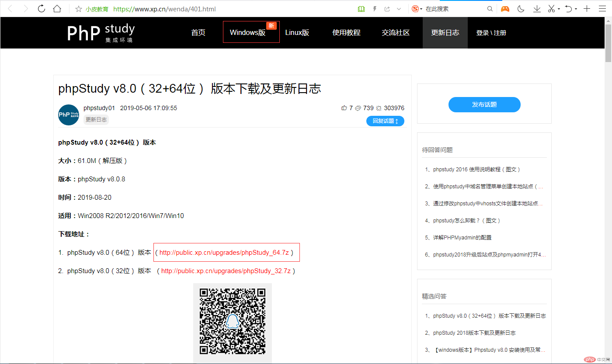The width and height of the screenshot is (612, 364).
Task: Open the Sogou search engine selector
Action: pos(417,9)
